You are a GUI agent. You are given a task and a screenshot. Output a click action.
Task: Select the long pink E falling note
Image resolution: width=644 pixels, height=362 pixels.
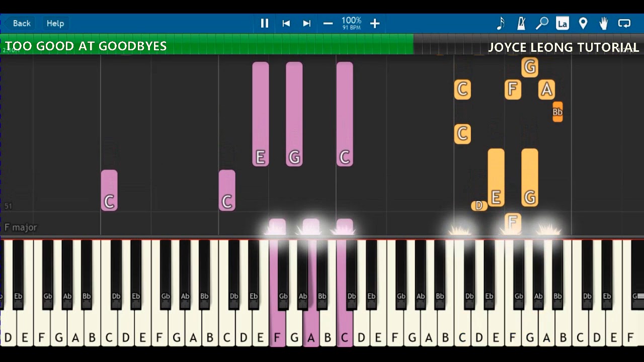click(x=261, y=114)
